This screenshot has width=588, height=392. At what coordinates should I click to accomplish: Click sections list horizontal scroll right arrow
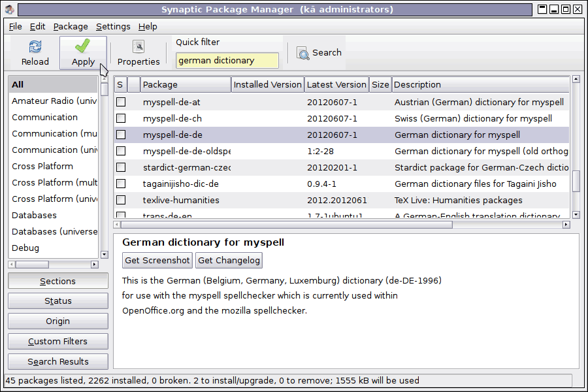coord(95,265)
